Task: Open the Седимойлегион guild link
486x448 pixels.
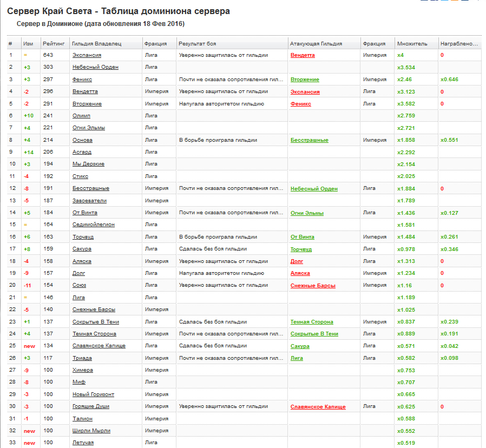Action: (x=93, y=225)
